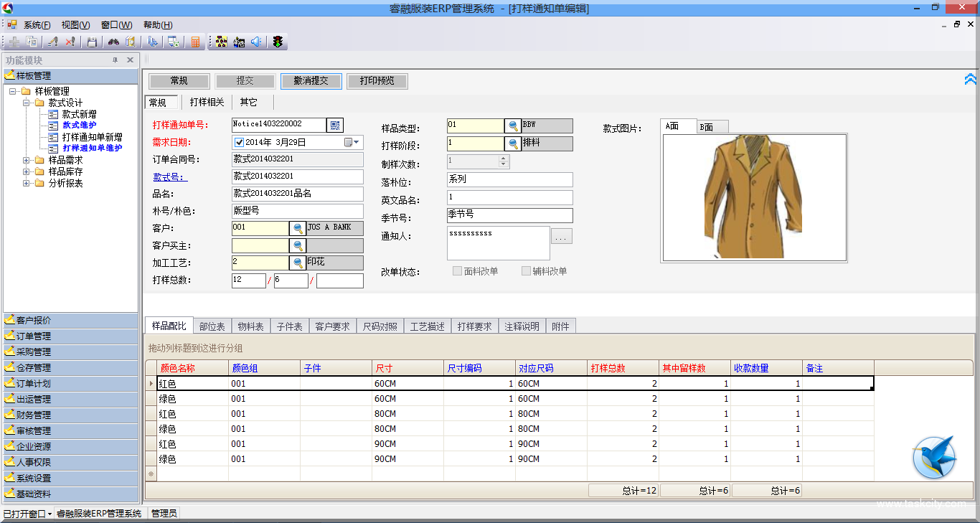
Task: Click the magnifier lookup next to 客户 field
Action: point(298,228)
